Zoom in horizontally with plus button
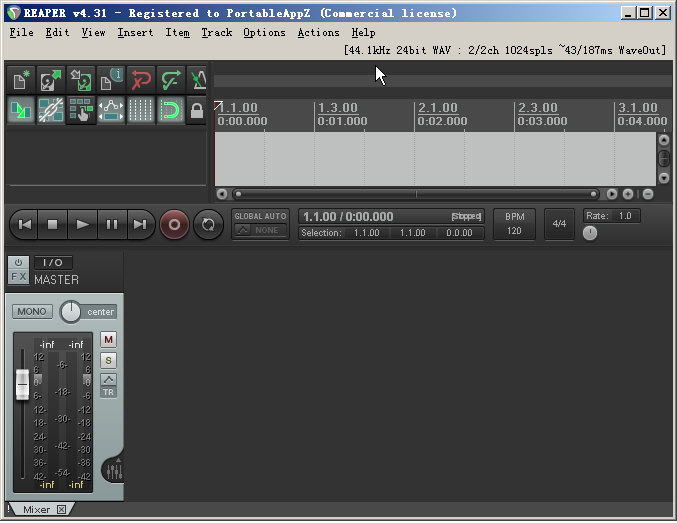Image resolution: width=677 pixels, height=523 pixels. pyautogui.click(x=628, y=194)
